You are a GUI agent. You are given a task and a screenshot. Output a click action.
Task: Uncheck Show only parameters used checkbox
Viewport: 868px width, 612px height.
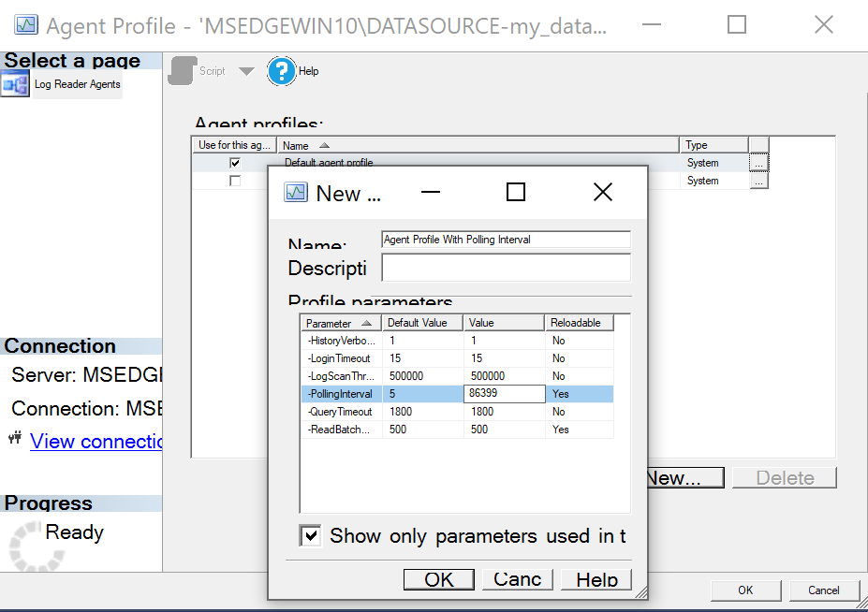tap(312, 536)
